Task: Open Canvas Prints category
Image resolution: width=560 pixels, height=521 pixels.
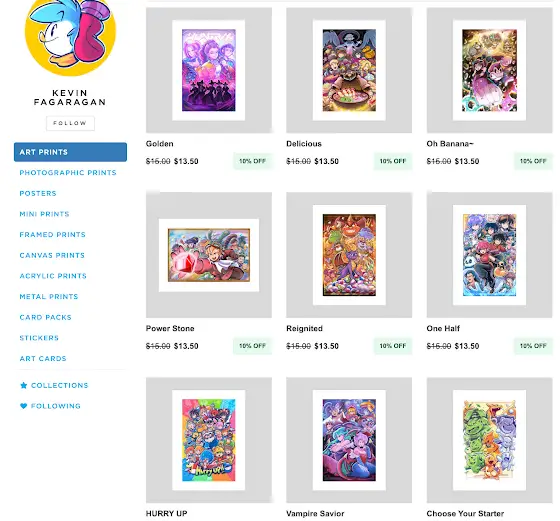Action: [x=52, y=255]
